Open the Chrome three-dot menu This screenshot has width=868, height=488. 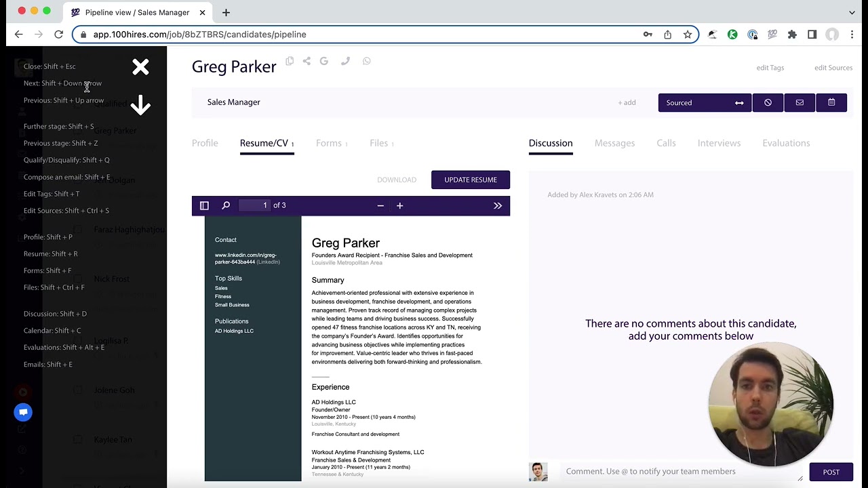click(852, 35)
